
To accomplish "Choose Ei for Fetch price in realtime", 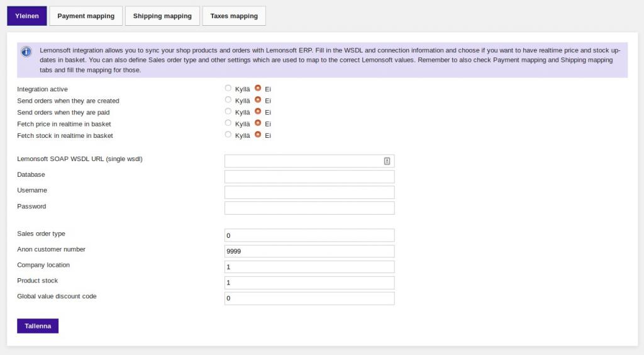I will pos(258,123).
